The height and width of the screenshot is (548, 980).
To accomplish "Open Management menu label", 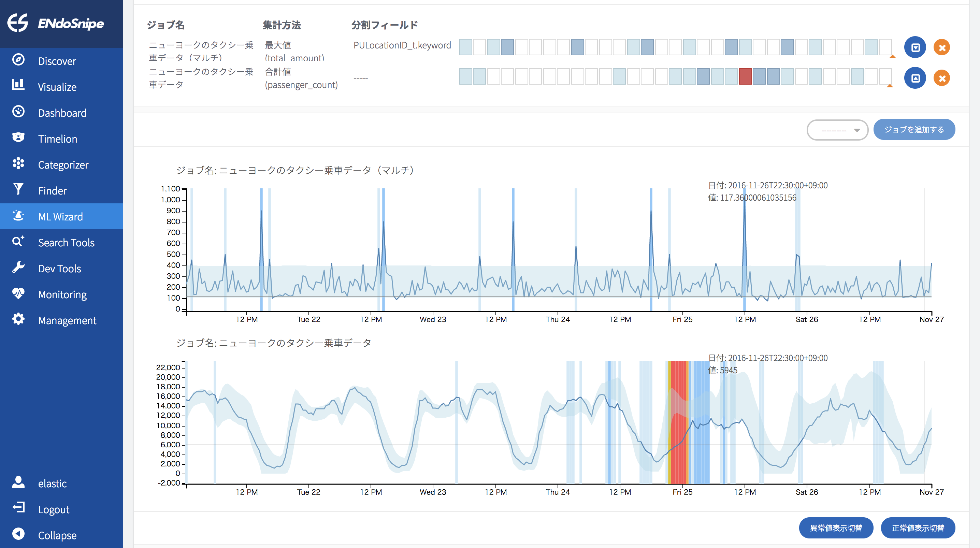I will click(67, 320).
